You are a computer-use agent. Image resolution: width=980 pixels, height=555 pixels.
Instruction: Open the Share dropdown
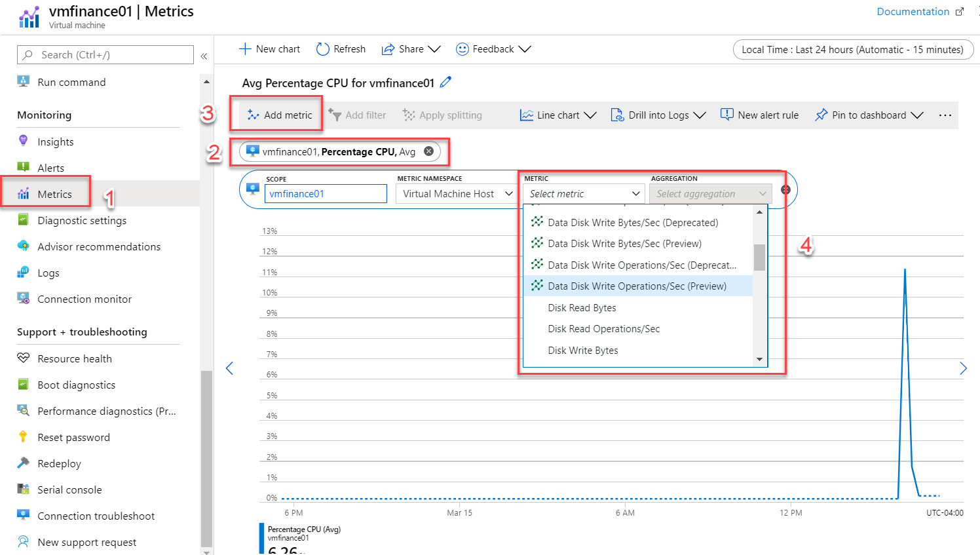coord(411,49)
